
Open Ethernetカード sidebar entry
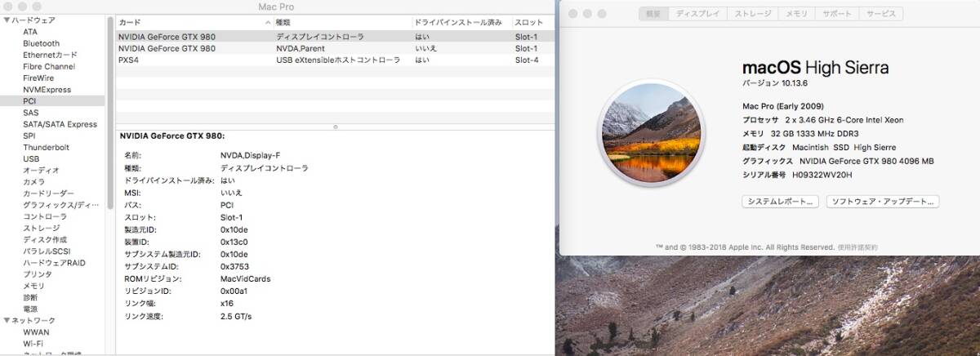tap(50, 55)
